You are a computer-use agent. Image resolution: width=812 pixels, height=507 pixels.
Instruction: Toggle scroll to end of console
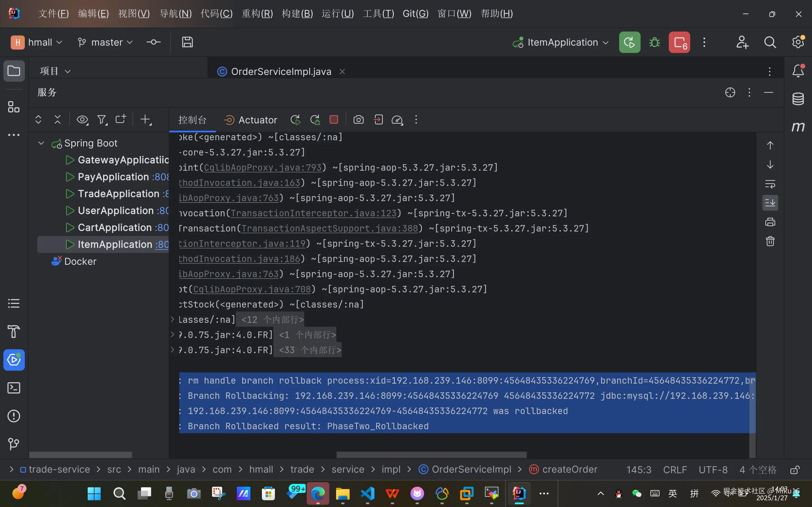770,203
